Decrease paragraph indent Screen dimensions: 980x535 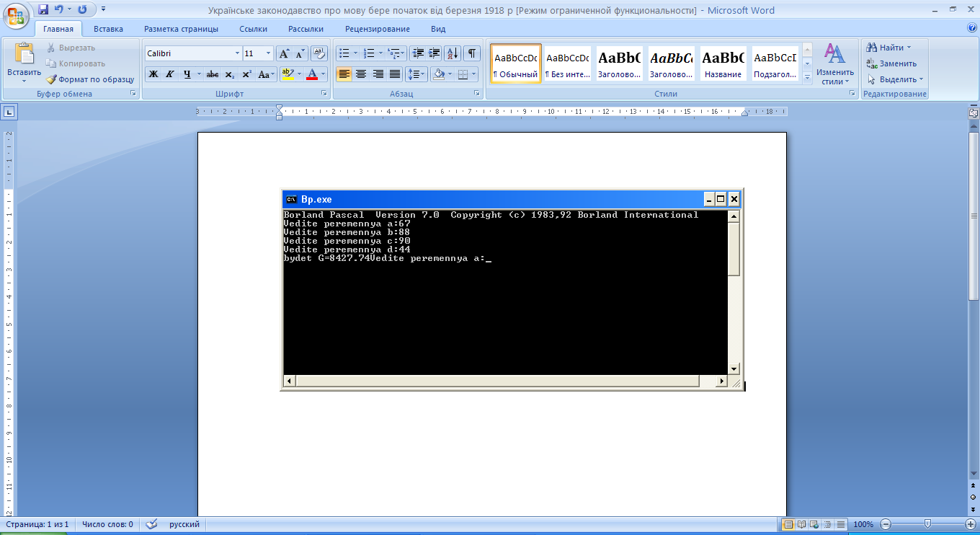point(418,53)
